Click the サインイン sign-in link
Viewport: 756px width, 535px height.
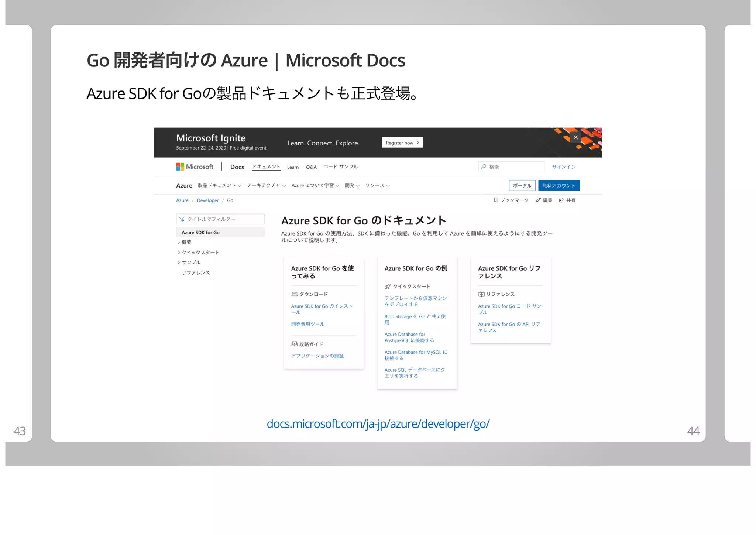point(564,167)
